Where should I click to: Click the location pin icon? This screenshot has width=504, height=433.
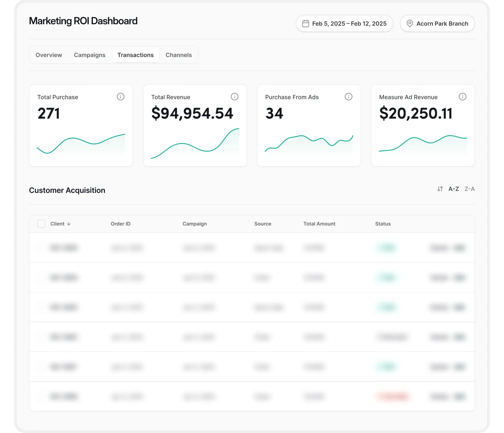(410, 24)
